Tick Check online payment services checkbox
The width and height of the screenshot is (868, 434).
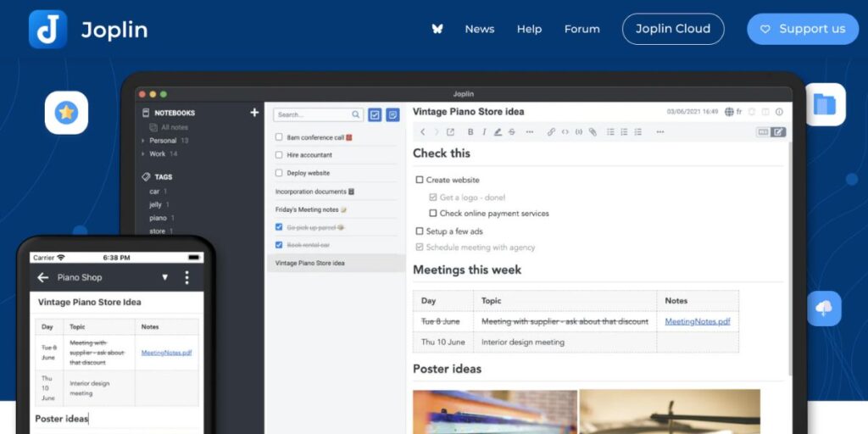point(433,213)
